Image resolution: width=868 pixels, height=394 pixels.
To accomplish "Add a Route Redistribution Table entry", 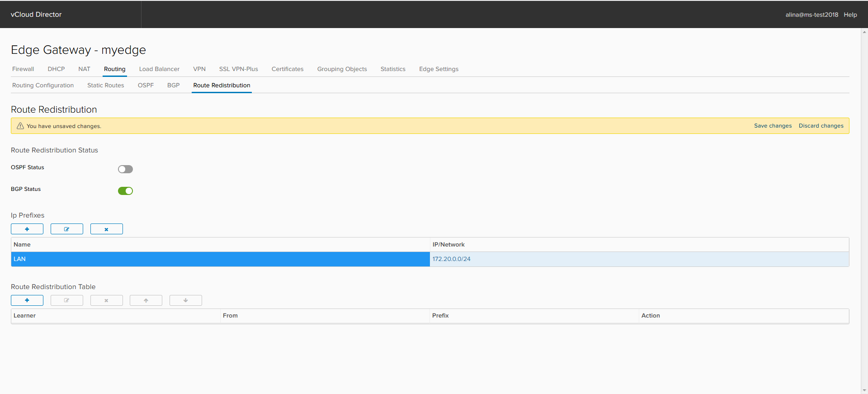I will click(x=27, y=300).
